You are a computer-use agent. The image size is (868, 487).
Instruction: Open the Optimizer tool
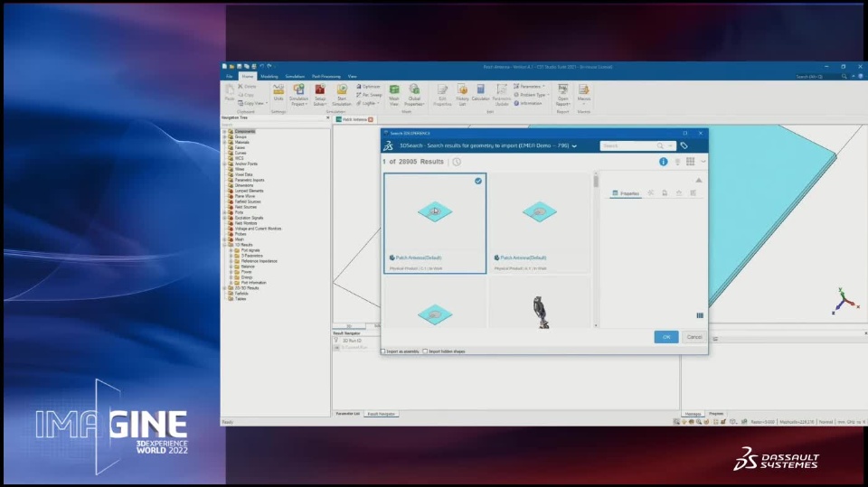click(368, 87)
